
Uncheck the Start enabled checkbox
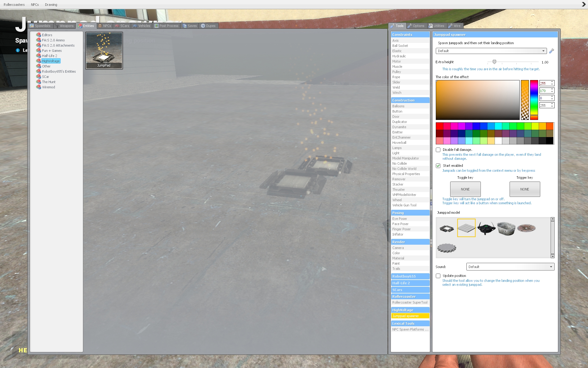click(438, 166)
